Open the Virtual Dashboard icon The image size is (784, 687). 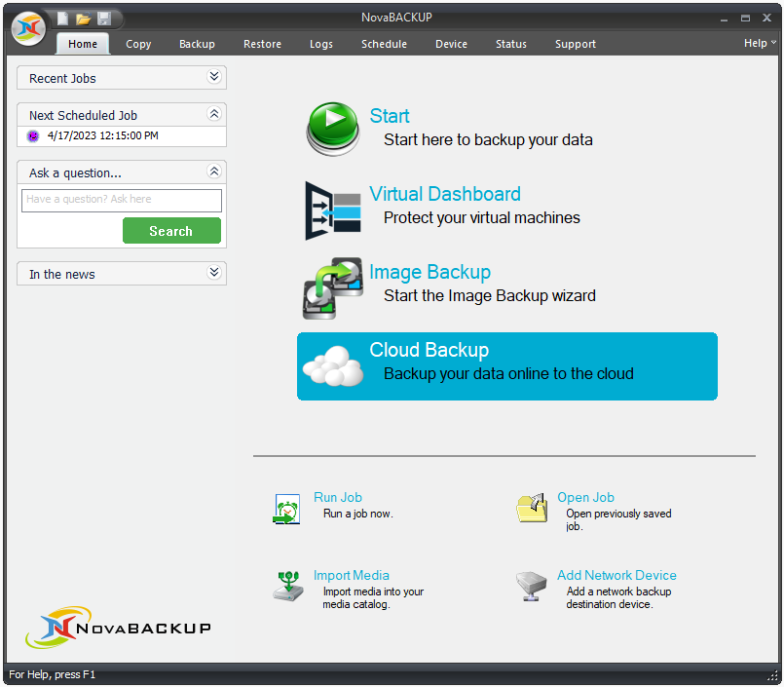click(x=333, y=209)
